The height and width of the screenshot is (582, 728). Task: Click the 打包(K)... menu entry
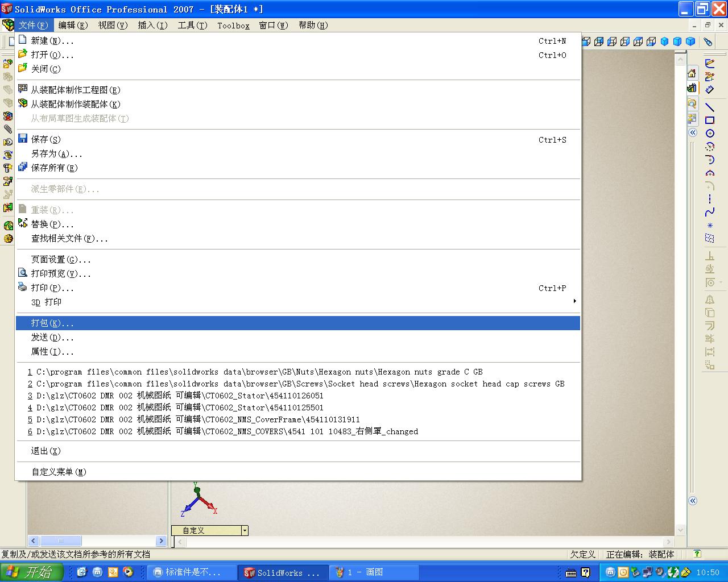click(298, 323)
